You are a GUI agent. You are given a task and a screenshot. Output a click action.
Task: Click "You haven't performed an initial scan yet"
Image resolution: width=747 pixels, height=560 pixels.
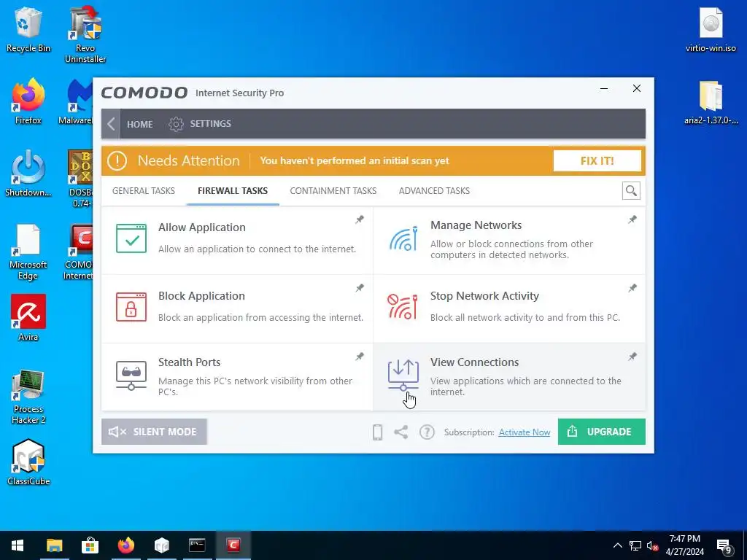pos(355,161)
